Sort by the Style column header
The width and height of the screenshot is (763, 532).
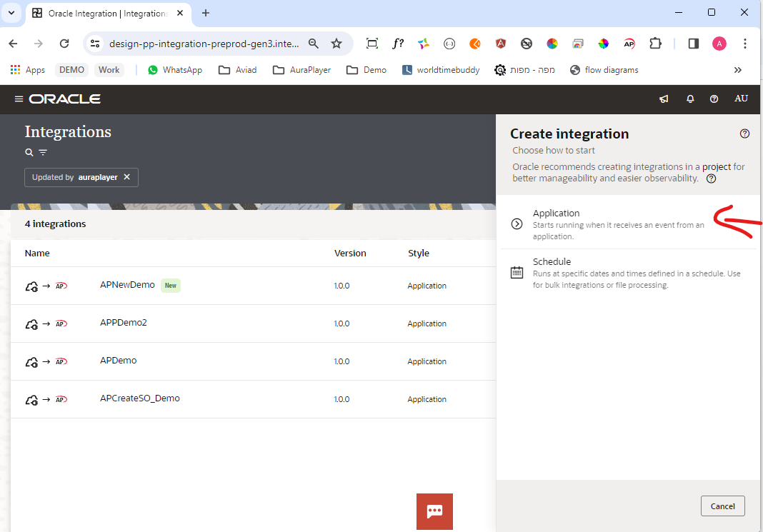tap(419, 254)
